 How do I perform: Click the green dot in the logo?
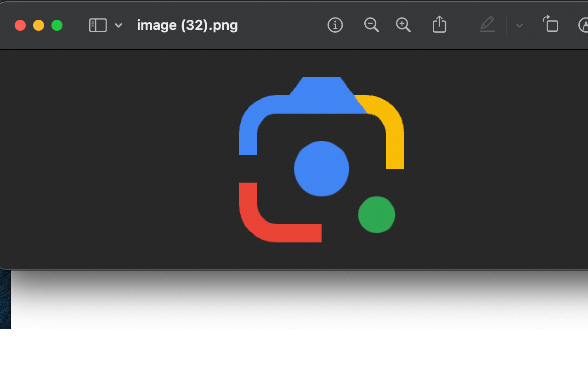coord(377,215)
